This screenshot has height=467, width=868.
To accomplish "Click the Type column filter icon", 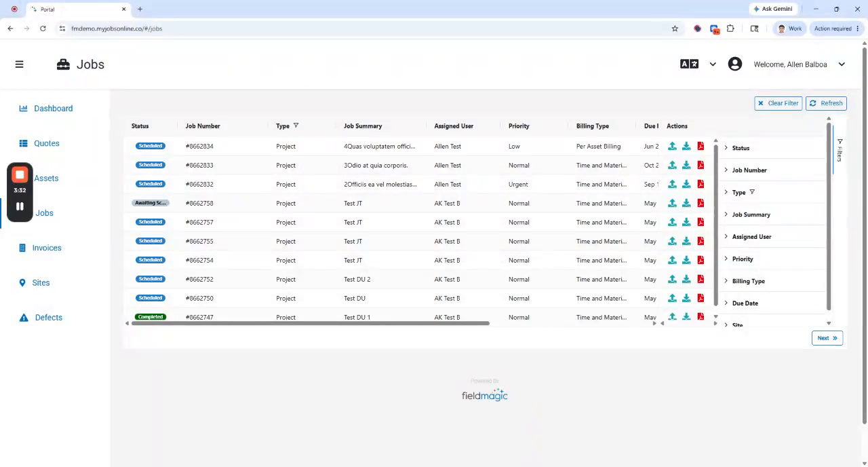I will click(296, 126).
